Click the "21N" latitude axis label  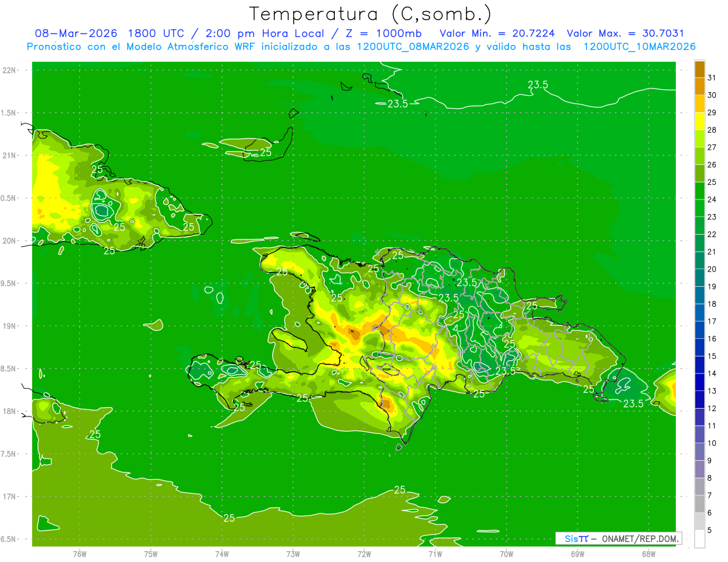pos(10,156)
